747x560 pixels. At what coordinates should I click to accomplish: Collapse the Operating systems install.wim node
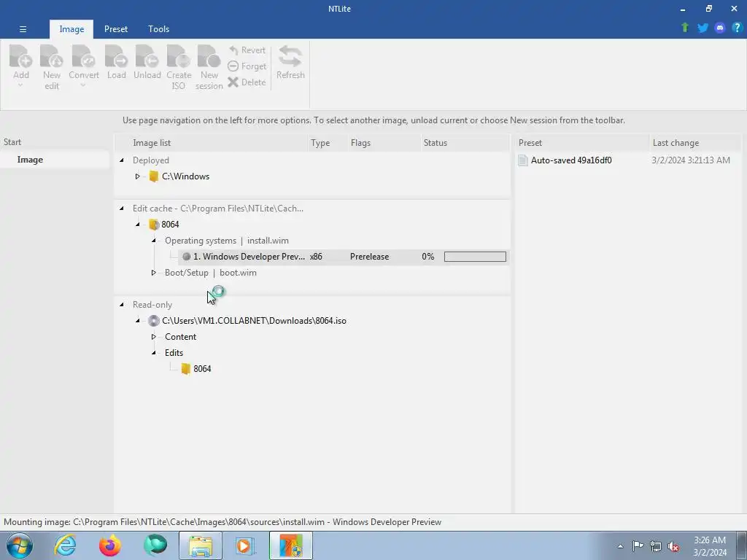point(153,241)
